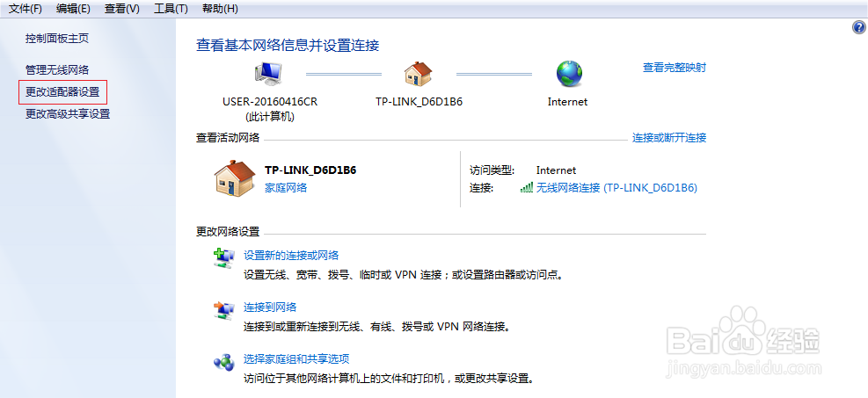This screenshot has width=868, height=398.
Task: Click the 家庭网络 link
Action: pyautogui.click(x=286, y=188)
